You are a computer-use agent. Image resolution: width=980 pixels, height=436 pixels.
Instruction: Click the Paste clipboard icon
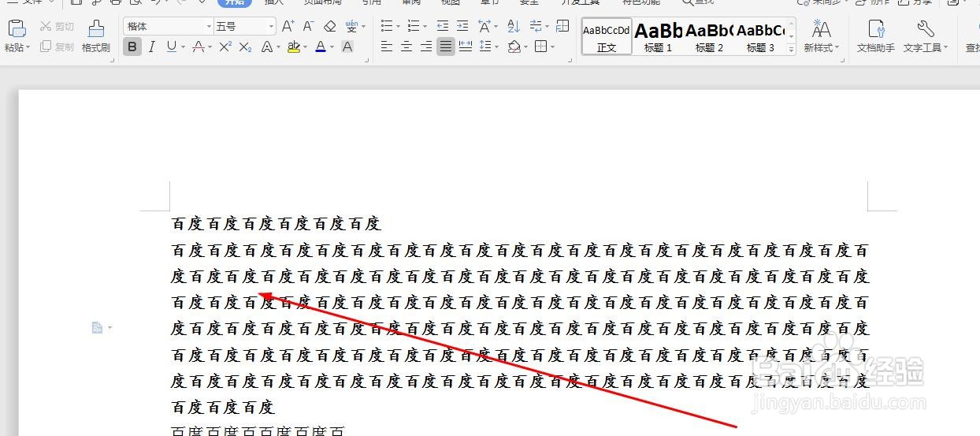17,28
